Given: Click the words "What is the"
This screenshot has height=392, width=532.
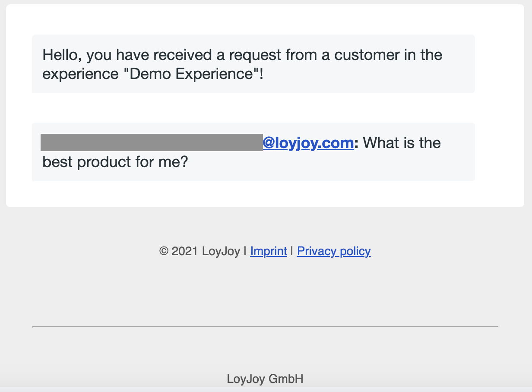Looking at the screenshot, I should pyautogui.click(x=402, y=143).
